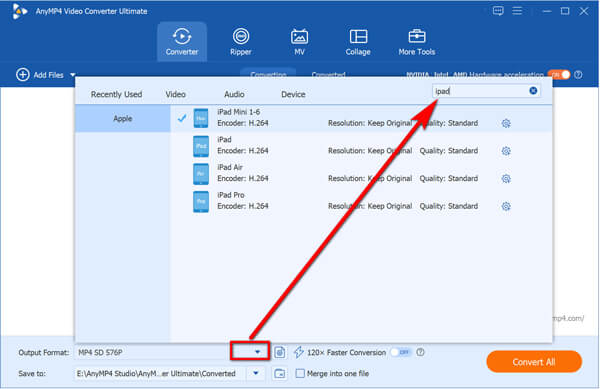Select the iPad Pro device icon
This screenshot has height=389, width=600.
[x=201, y=201]
